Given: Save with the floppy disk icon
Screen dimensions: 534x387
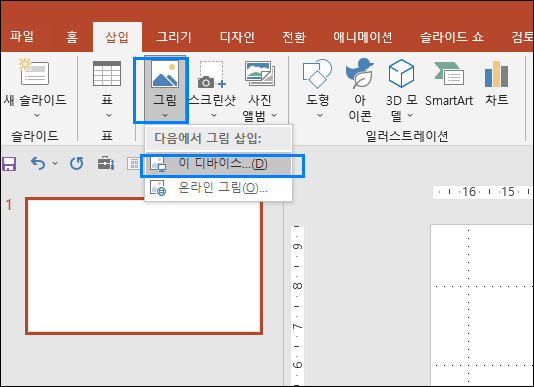Looking at the screenshot, I should click(9, 164).
